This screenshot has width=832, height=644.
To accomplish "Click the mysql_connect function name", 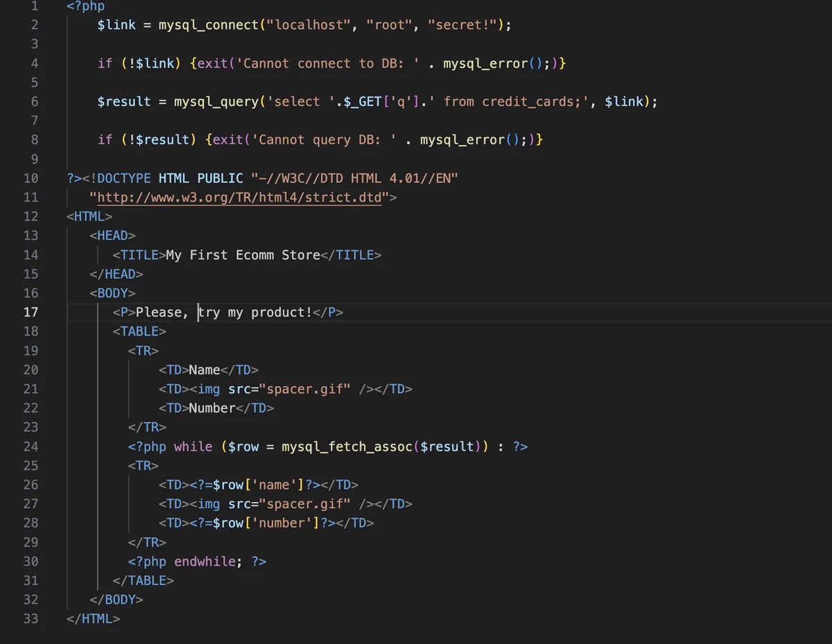I will (x=208, y=25).
